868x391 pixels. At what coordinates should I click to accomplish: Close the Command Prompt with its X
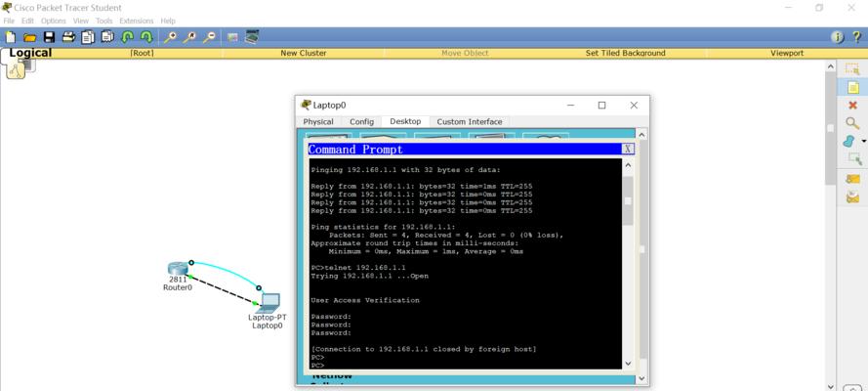627,149
